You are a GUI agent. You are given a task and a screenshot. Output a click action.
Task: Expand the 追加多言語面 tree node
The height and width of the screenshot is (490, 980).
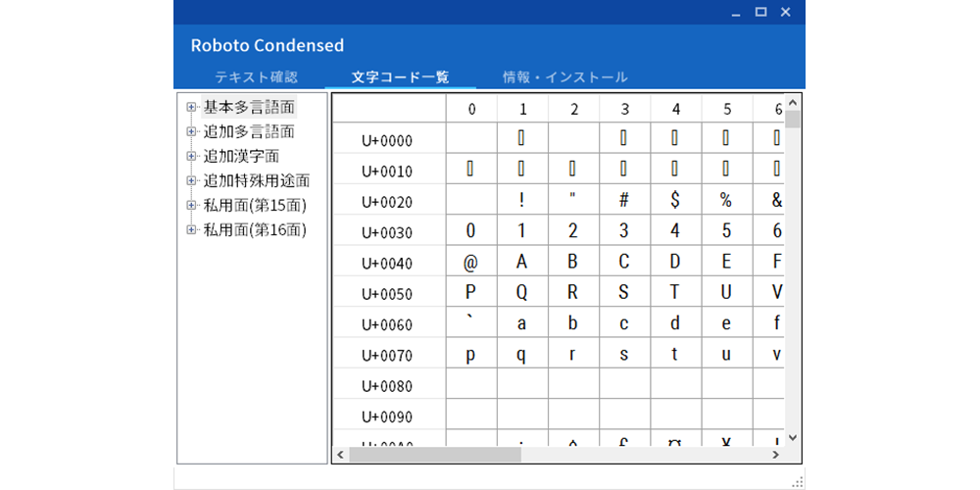tap(191, 132)
